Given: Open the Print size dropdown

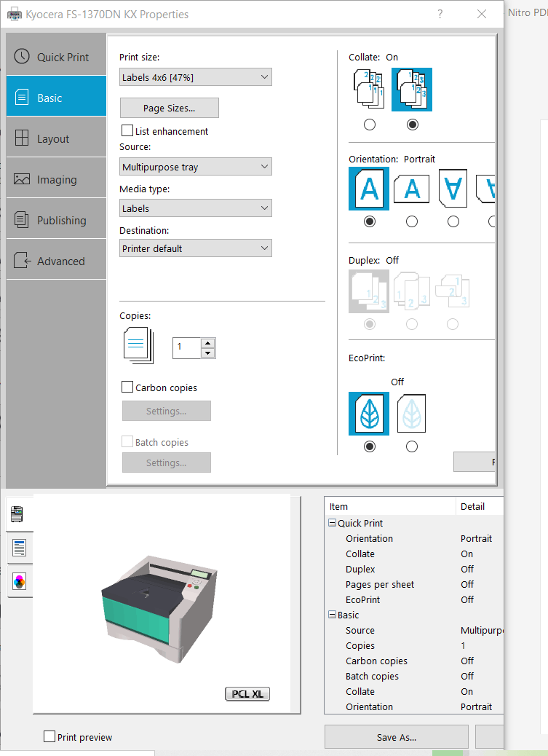Looking at the screenshot, I should pos(196,77).
